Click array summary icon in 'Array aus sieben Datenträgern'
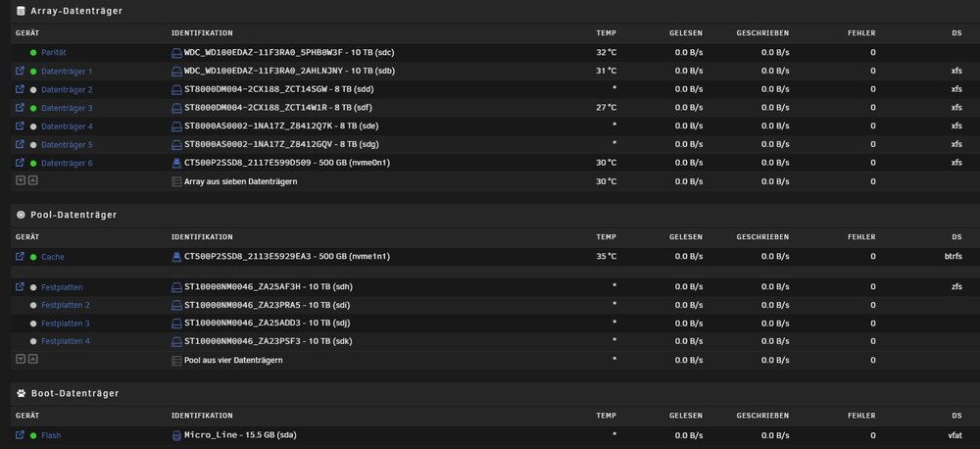The image size is (980, 449). (x=176, y=182)
